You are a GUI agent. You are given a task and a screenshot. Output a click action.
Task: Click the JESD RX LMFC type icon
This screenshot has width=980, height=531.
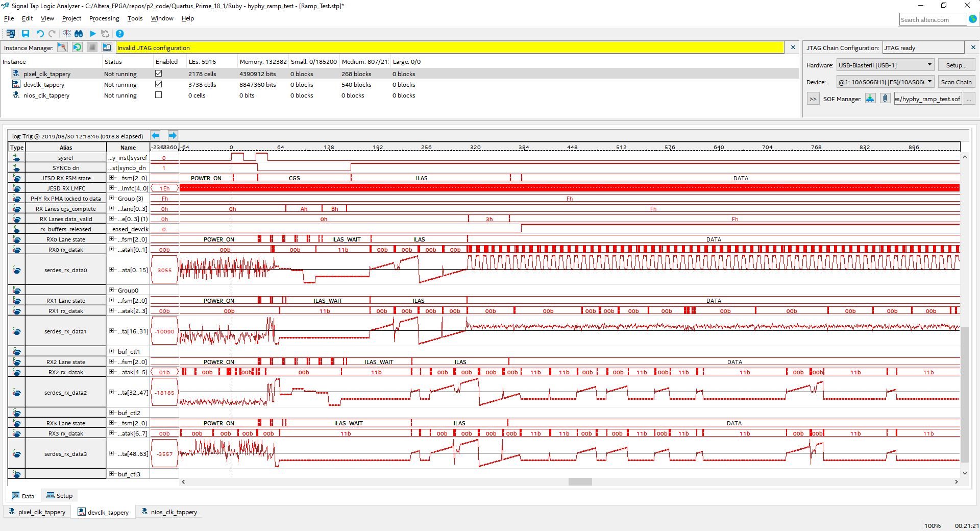(16, 188)
